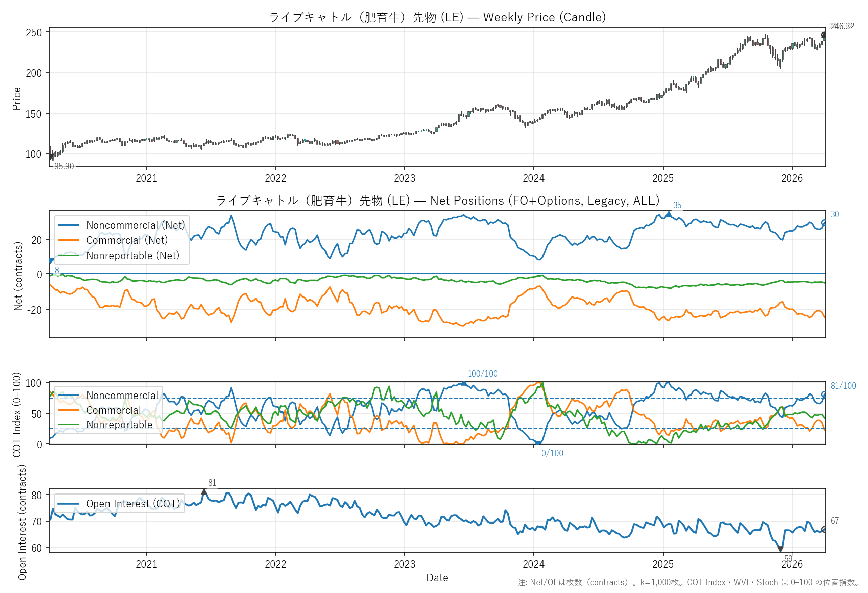Select the 100/100 COT Index peak marker

click(463, 383)
